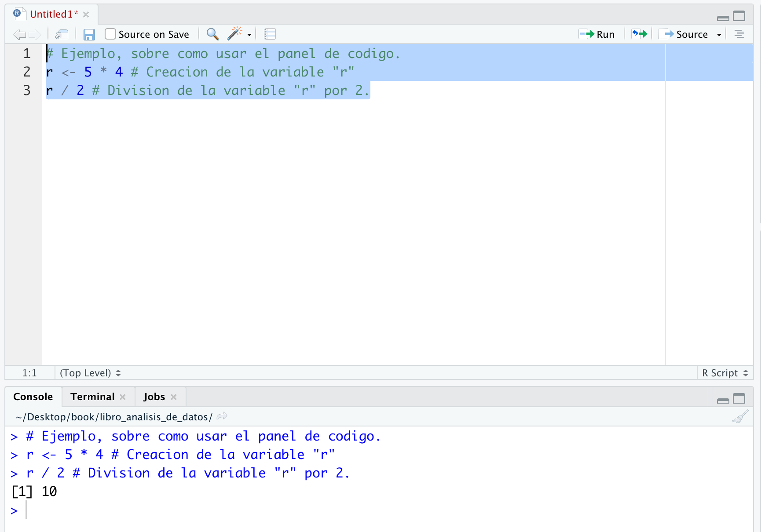This screenshot has width=761, height=532.
Task: Open the Source button dropdown menu
Action: pyautogui.click(x=720, y=34)
